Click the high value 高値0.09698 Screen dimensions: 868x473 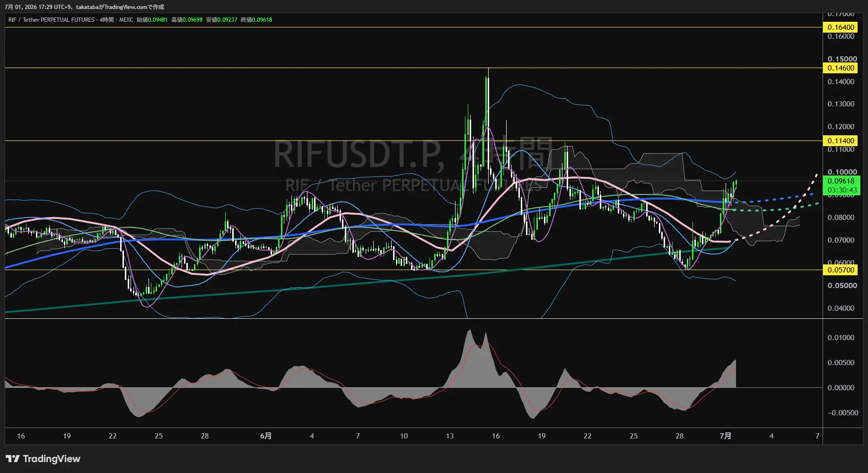(x=187, y=20)
